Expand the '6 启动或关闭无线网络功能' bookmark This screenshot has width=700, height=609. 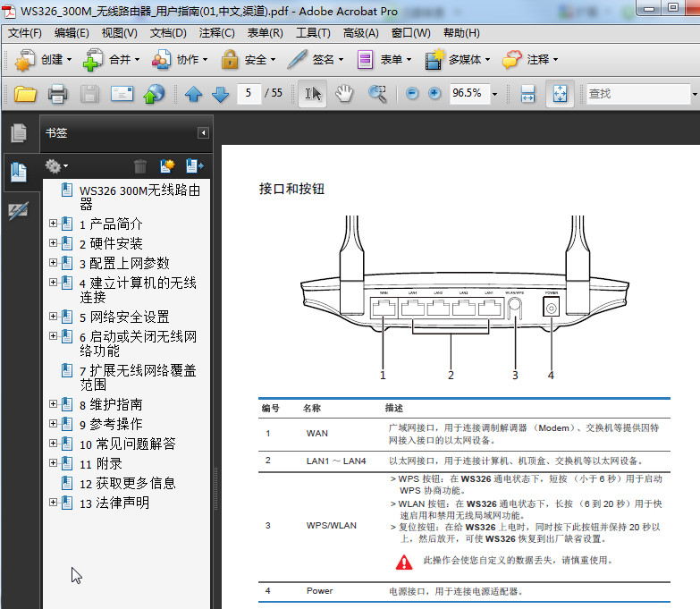click(x=53, y=335)
